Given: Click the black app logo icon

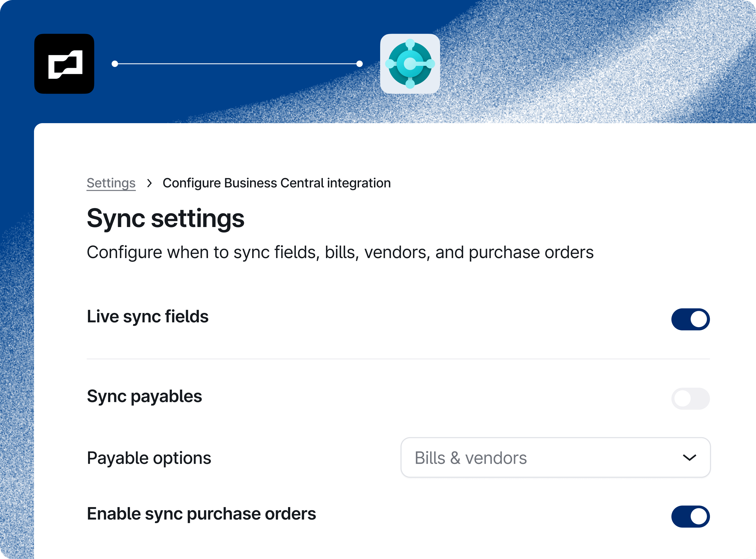Looking at the screenshot, I should coord(64,64).
